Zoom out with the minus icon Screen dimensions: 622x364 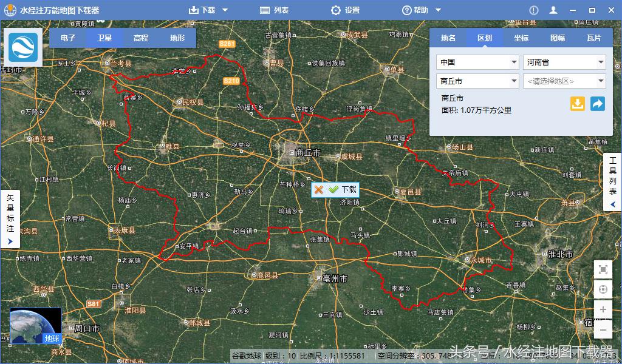point(603,329)
